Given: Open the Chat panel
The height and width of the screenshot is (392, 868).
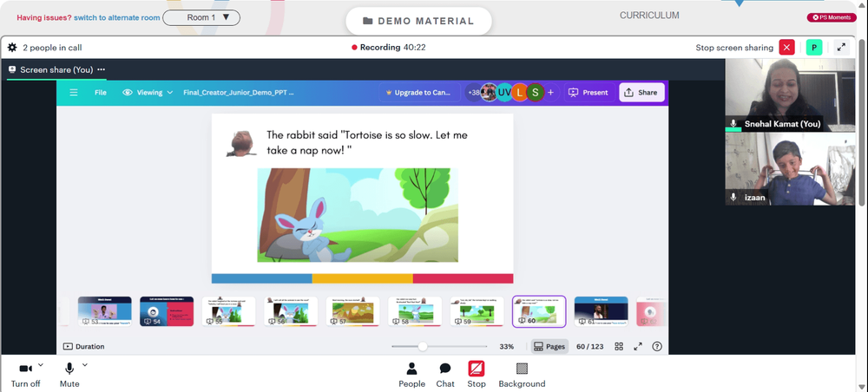Looking at the screenshot, I should (x=445, y=375).
